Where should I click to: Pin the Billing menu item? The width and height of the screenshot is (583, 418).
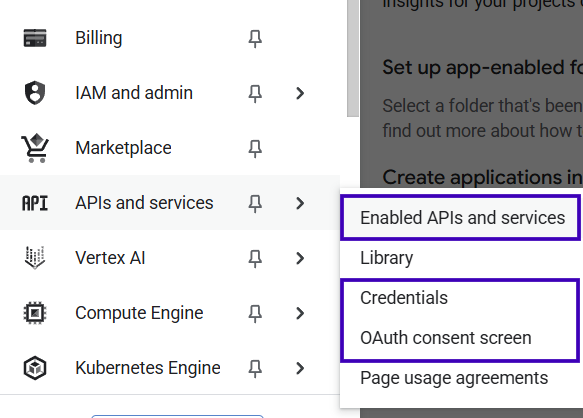point(255,39)
